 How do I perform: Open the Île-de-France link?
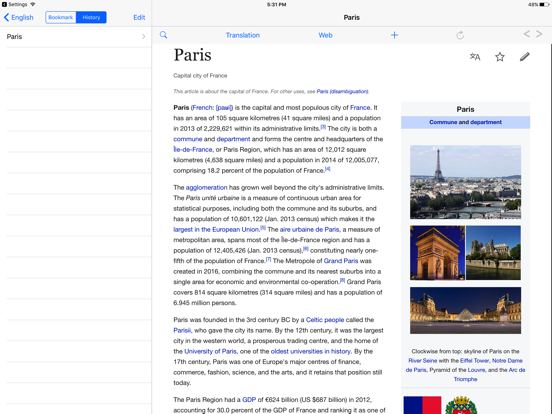coord(193,150)
